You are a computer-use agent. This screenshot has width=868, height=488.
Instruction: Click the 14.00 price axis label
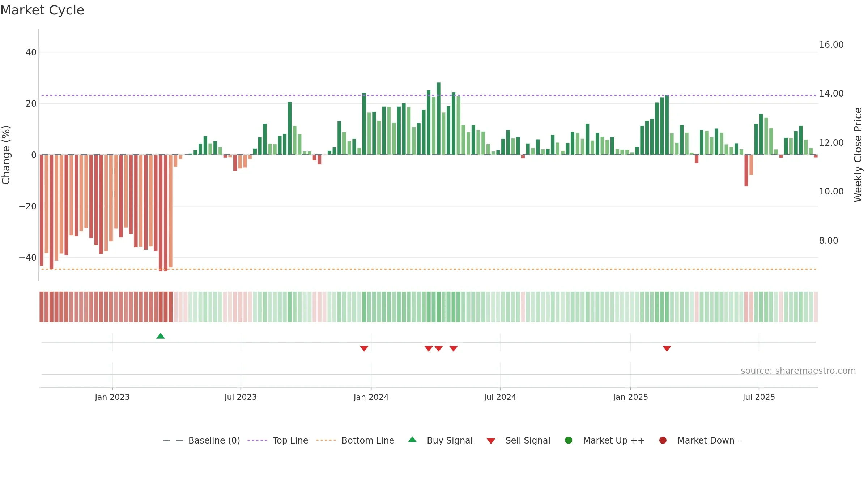click(831, 94)
